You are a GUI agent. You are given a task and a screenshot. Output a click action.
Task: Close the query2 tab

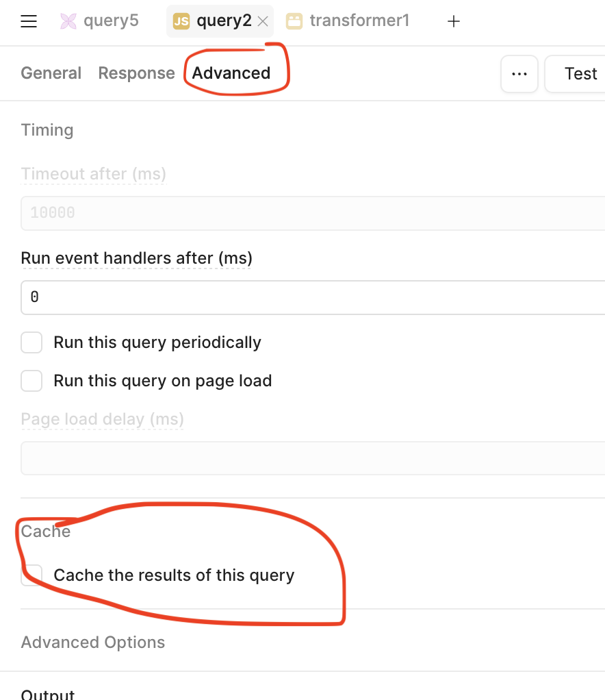point(263,21)
